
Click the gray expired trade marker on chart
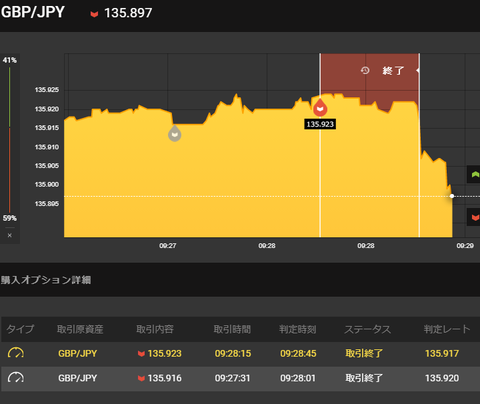[x=174, y=133]
